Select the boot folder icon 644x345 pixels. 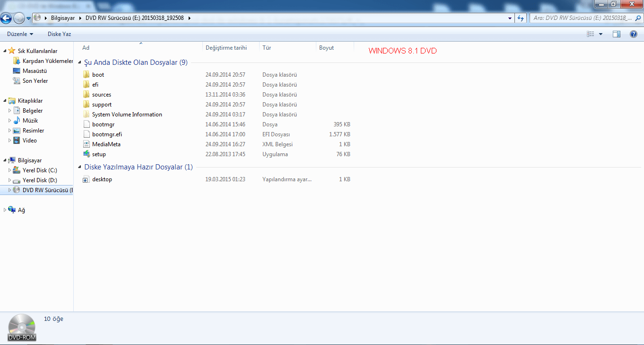[x=86, y=75]
